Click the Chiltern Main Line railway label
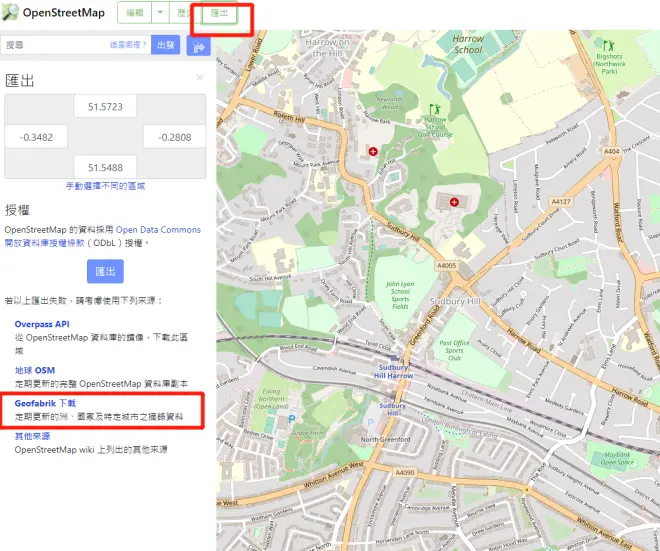Screen dimensions: 660x551 pyautogui.click(x=487, y=401)
